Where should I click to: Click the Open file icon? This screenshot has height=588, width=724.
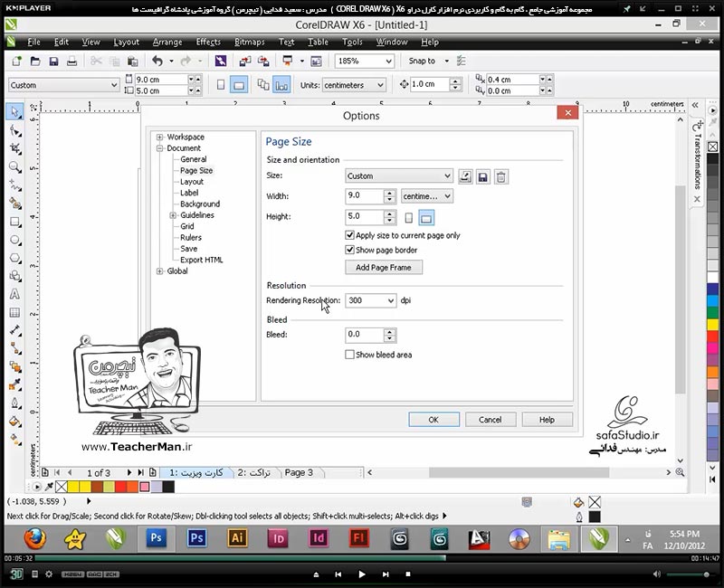35,61
